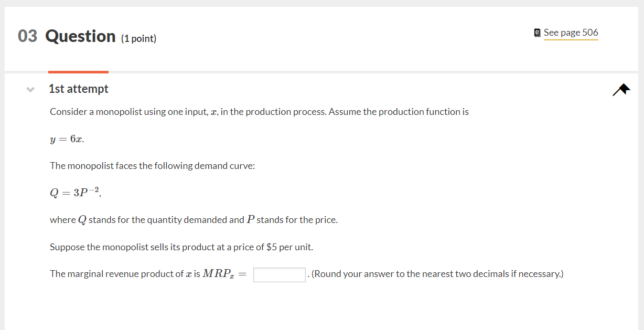Viewport: 644px width, 330px height.
Task: Click the highlighted first attempt progress tab
Action: coord(78,72)
